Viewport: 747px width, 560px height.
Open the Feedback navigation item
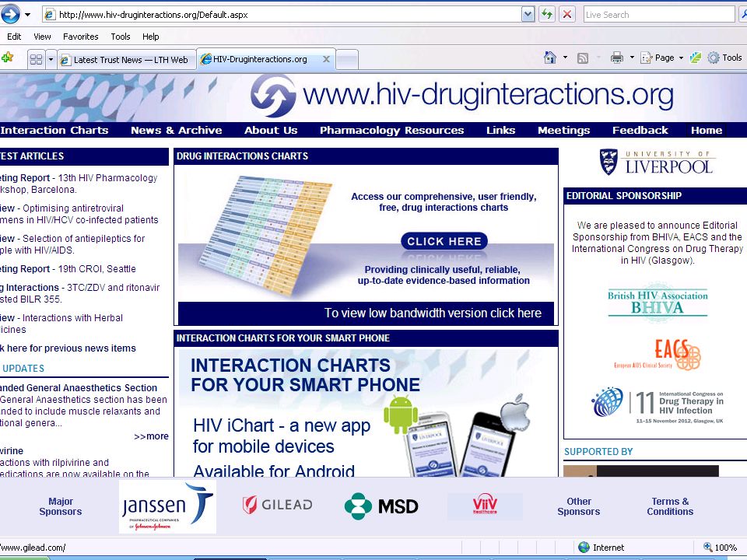[x=640, y=130]
